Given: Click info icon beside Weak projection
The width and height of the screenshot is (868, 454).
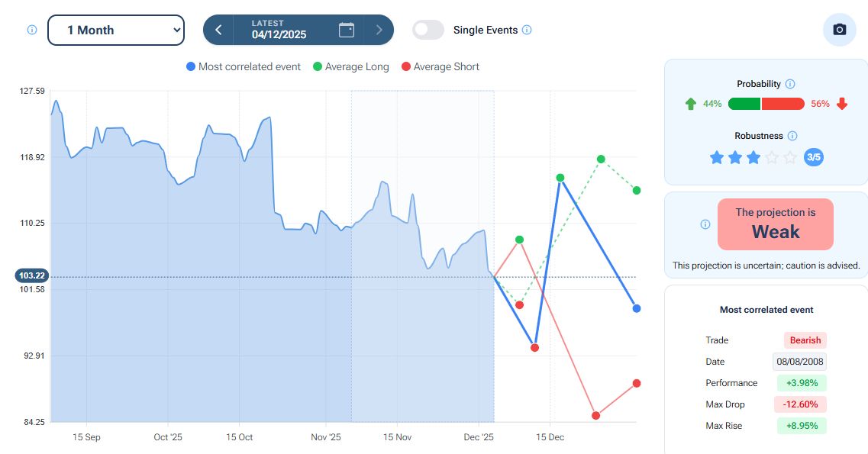Looking at the screenshot, I should (x=705, y=224).
